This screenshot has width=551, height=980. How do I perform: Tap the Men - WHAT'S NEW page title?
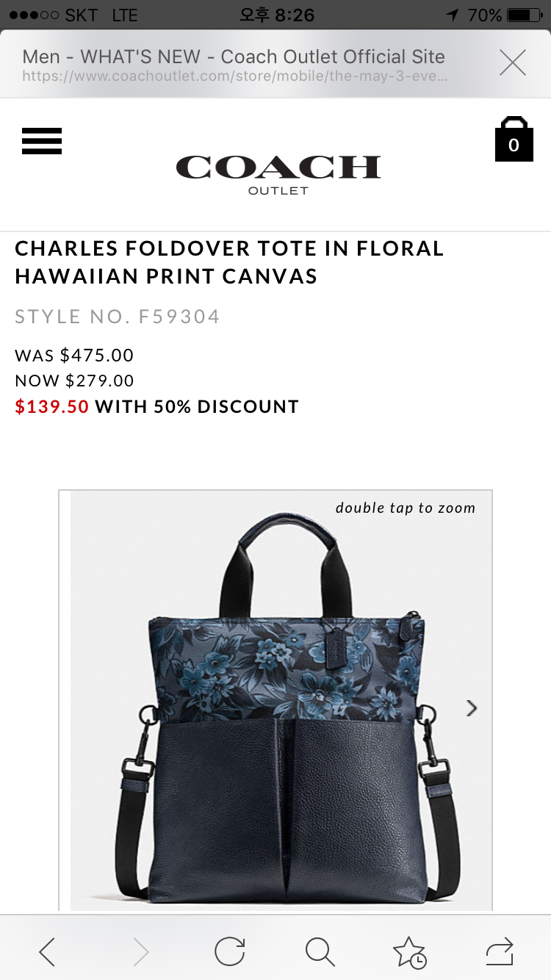pos(234,57)
